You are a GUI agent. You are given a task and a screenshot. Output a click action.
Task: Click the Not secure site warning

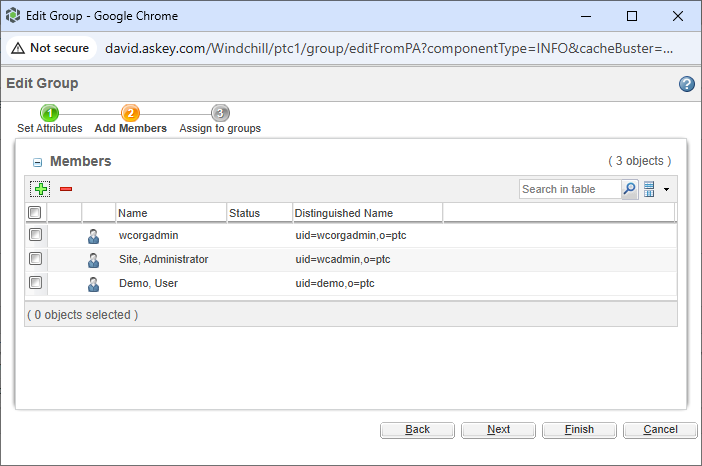point(50,47)
